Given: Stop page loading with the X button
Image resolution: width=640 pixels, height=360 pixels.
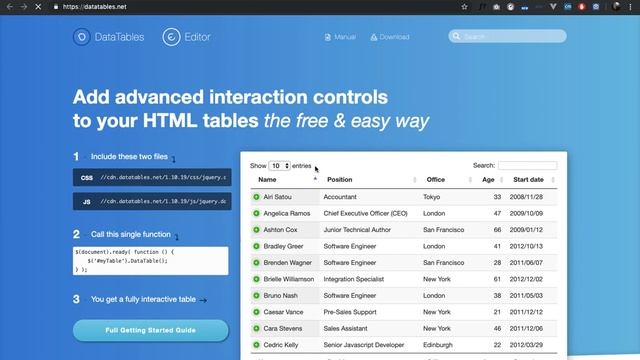Looking at the screenshot, I should tap(38, 7).
